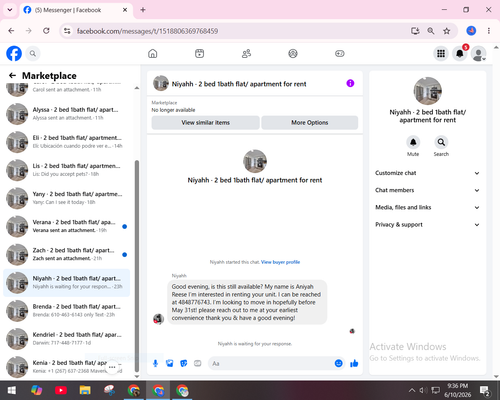The height and width of the screenshot is (400, 500).
Task: Send a thumbs-up like
Action: pyautogui.click(x=354, y=363)
